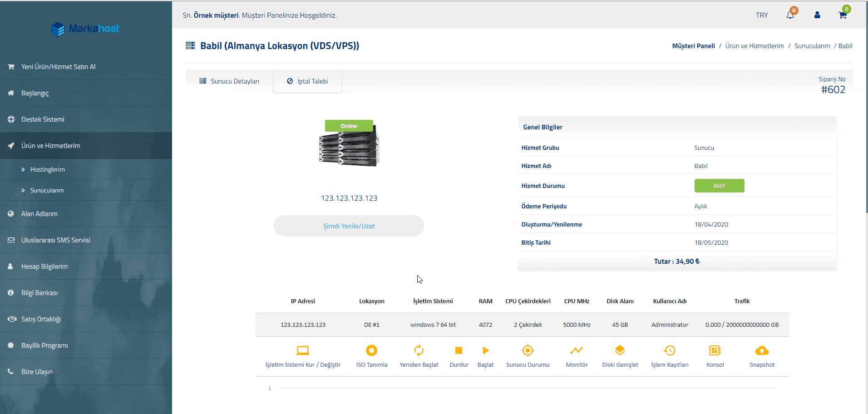Open Sunucu Durumu status icon
The width and height of the screenshot is (868, 414).
click(x=528, y=350)
